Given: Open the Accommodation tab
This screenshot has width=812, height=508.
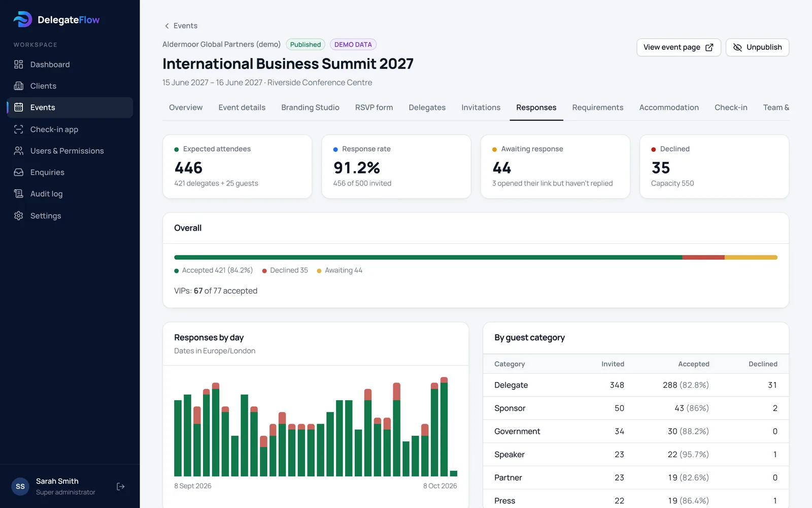Looking at the screenshot, I should tap(669, 108).
